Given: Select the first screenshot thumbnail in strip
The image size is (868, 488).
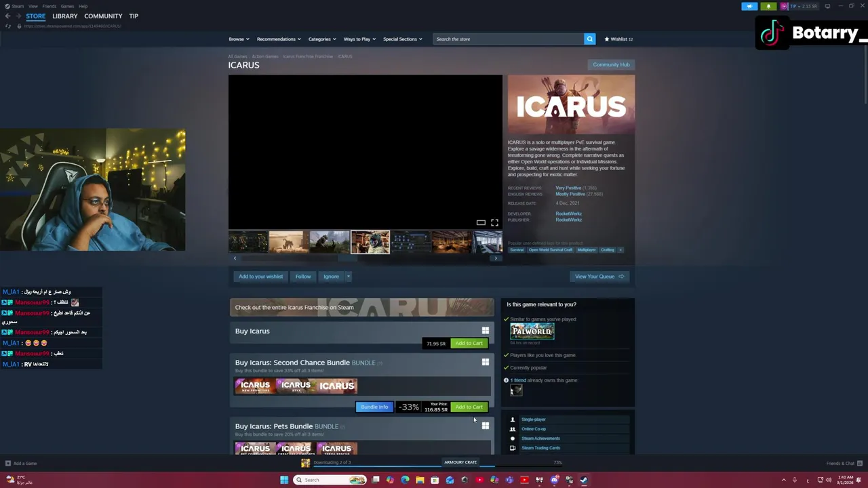Looking at the screenshot, I should (x=248, y=242).
